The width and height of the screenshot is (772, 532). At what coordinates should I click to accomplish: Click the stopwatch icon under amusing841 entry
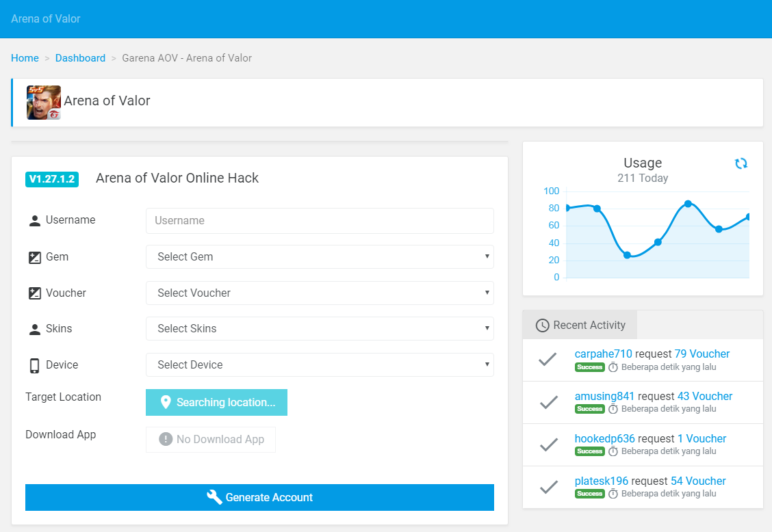click(x=613, y=409)
